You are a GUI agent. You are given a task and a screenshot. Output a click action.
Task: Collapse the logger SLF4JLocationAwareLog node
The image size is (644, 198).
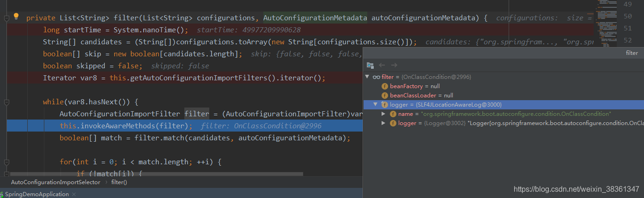coord(376,105)
